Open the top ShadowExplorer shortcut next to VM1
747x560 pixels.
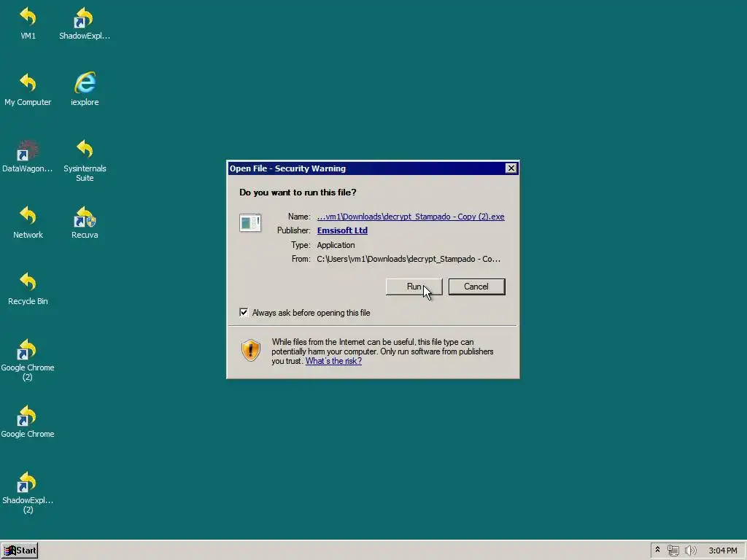[85, 23]
